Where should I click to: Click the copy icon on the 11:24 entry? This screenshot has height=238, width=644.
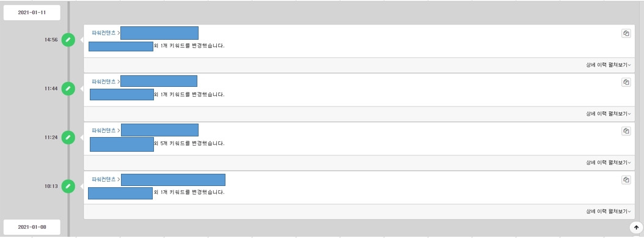click(626, 131)
